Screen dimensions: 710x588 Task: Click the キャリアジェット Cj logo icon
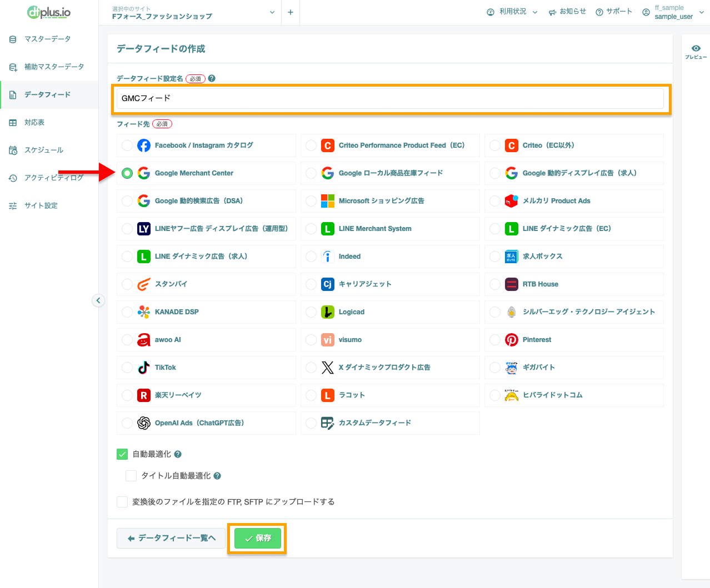328,284
